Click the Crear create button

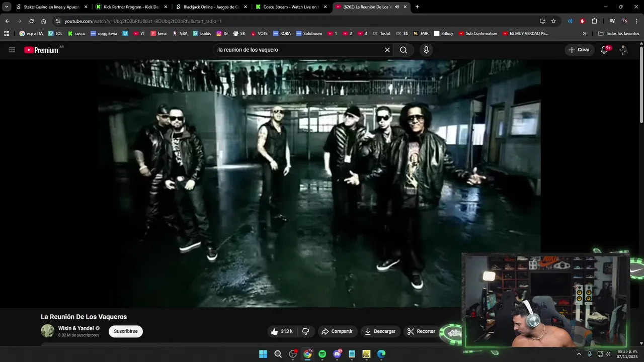pos(579,50)
